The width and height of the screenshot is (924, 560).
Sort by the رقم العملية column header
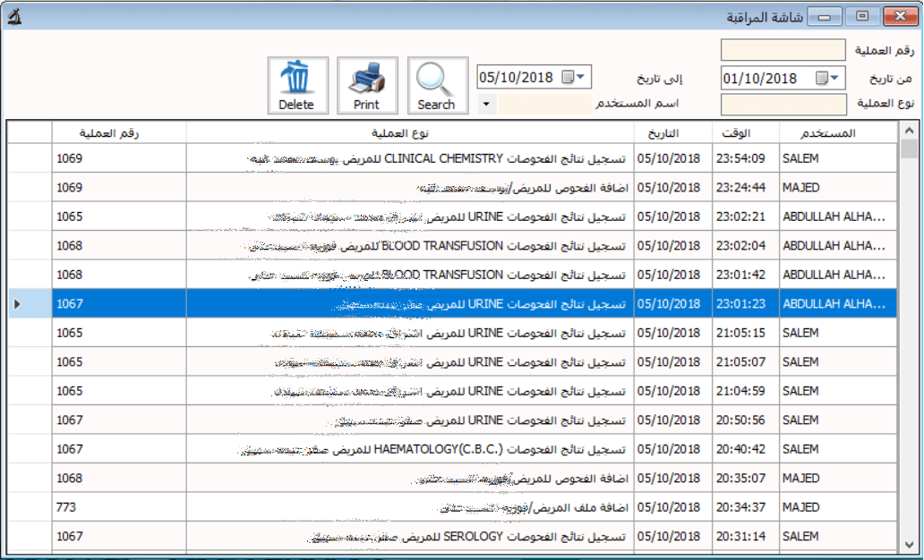point(109,133)
